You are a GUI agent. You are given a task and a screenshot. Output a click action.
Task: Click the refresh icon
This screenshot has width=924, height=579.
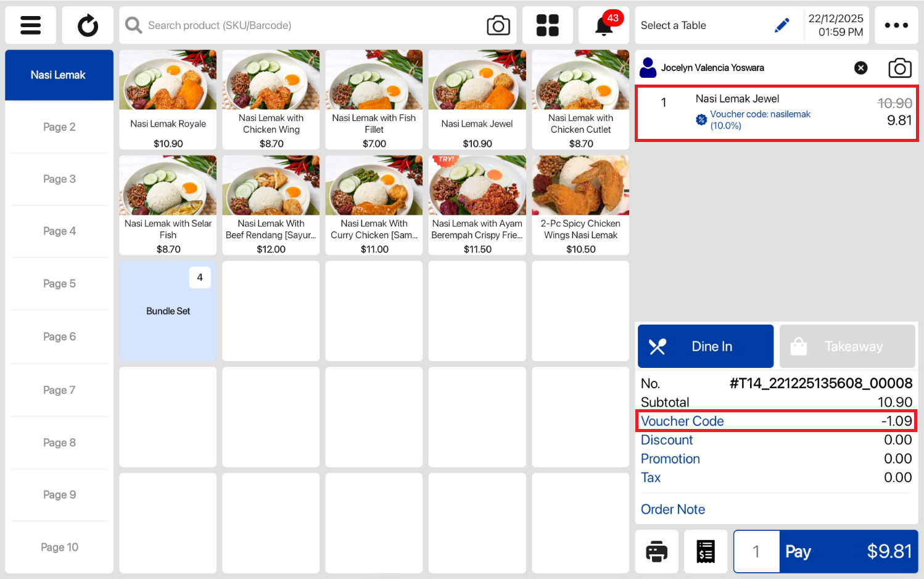[x=88, y=25]
